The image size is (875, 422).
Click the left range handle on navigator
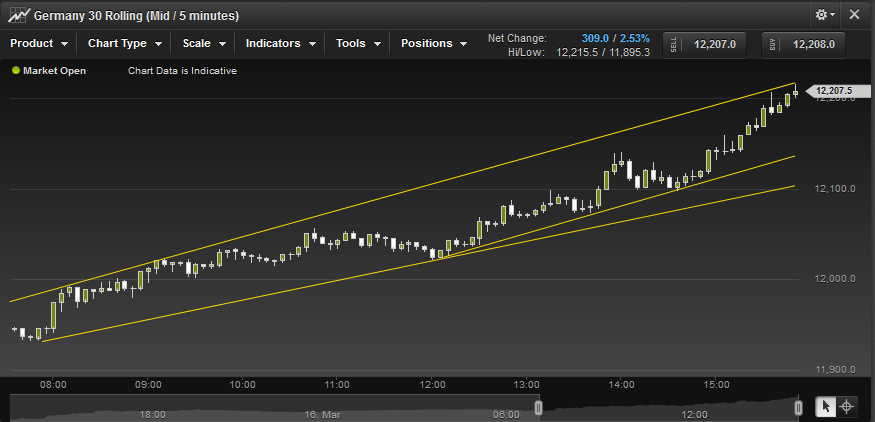pos(539,407)
